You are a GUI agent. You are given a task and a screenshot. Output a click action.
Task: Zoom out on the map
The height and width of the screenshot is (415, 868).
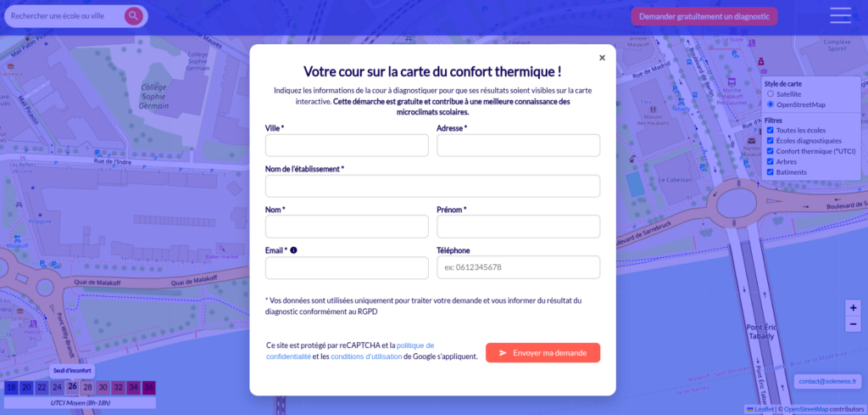853,324
